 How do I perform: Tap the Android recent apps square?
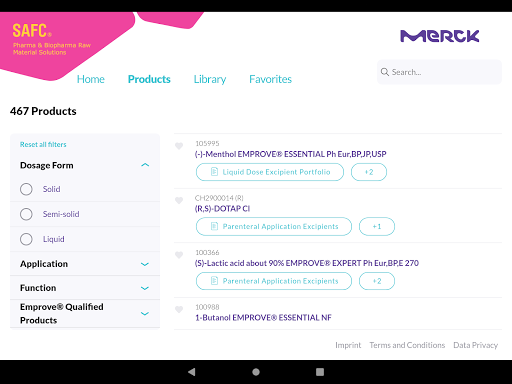(x=320, y=372)
